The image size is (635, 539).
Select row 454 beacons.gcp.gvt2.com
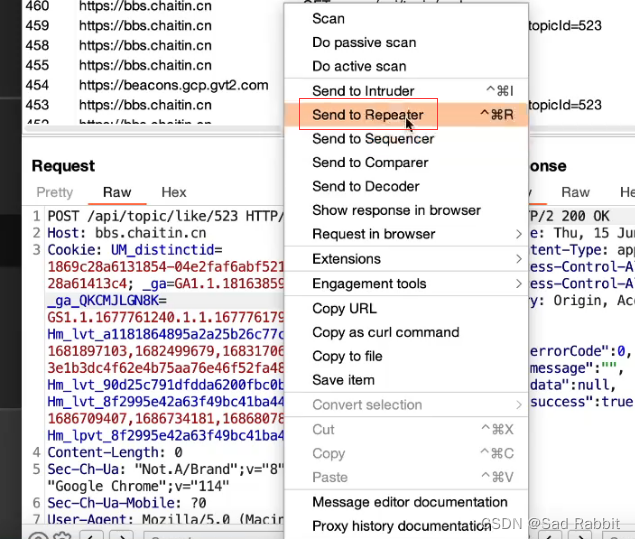[x=154, y=85]
